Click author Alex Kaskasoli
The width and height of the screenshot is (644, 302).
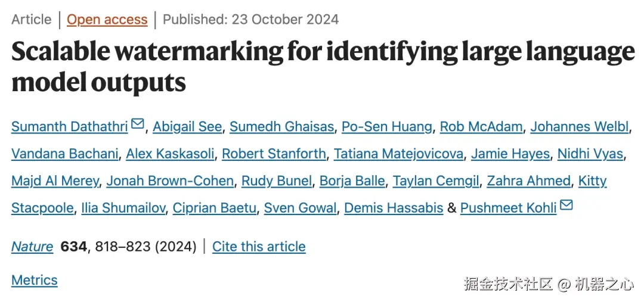click(170, 154)
